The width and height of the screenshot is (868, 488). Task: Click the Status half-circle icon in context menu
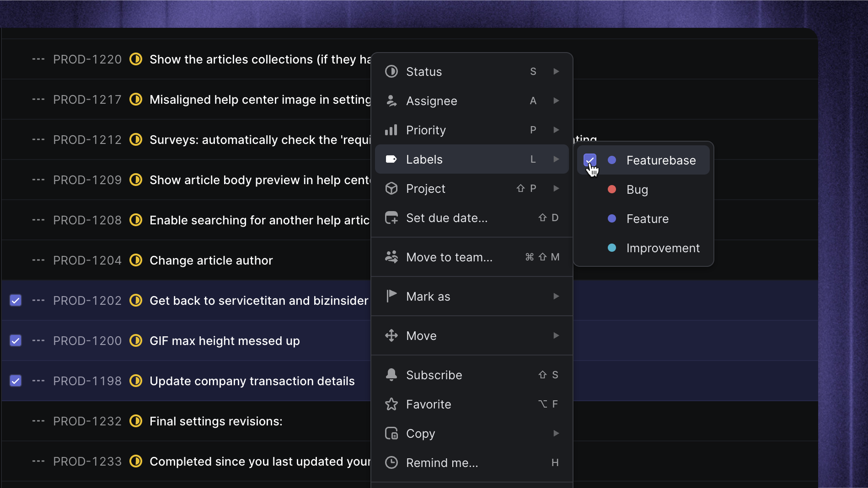(x=391, y=72)
